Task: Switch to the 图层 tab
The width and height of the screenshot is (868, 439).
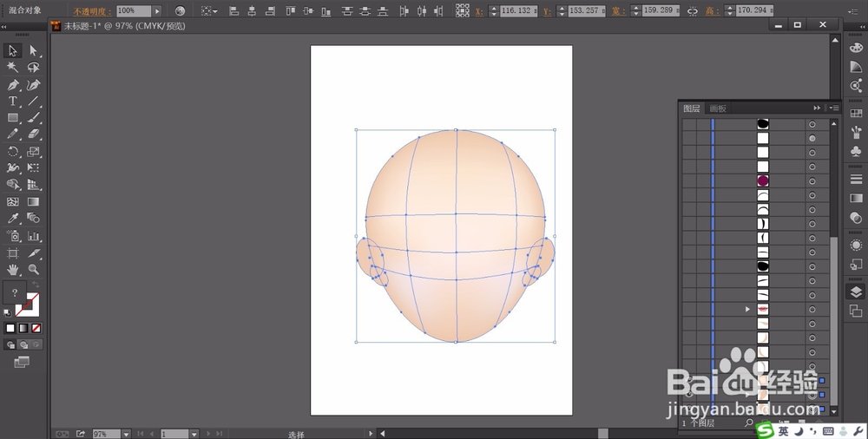Action: tap(692, 108)
